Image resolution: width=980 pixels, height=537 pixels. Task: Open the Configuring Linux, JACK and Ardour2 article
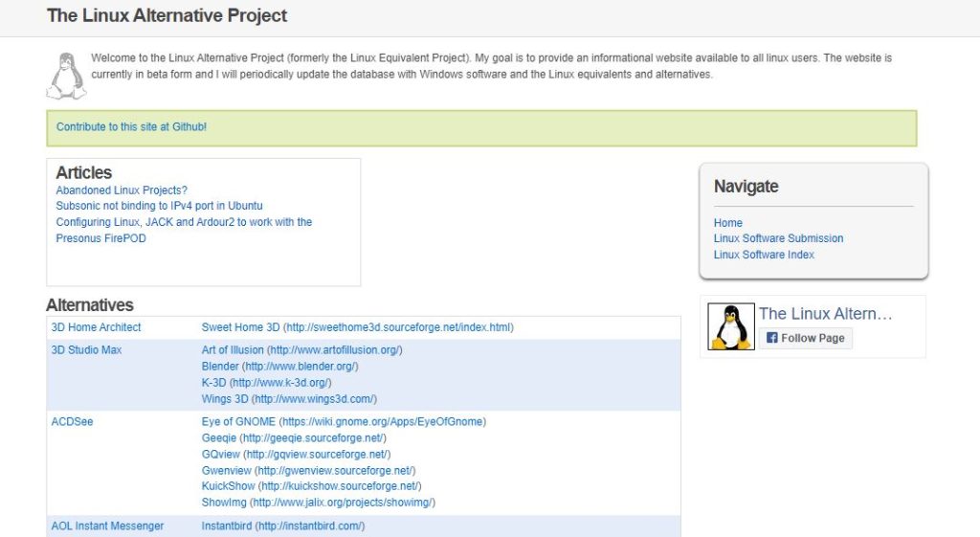184,230
